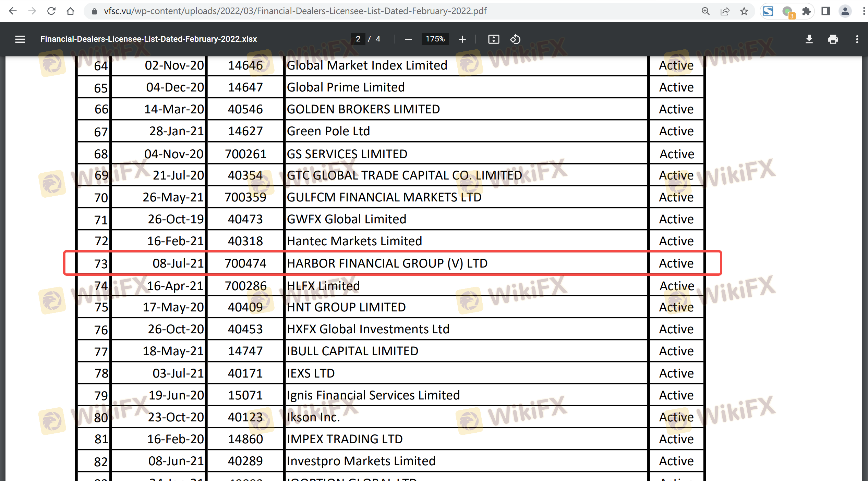Edit the page number field

pos(358,39)
